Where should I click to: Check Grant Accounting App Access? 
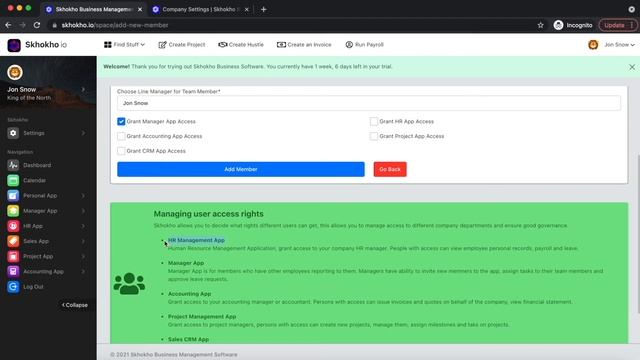[121, 136]
